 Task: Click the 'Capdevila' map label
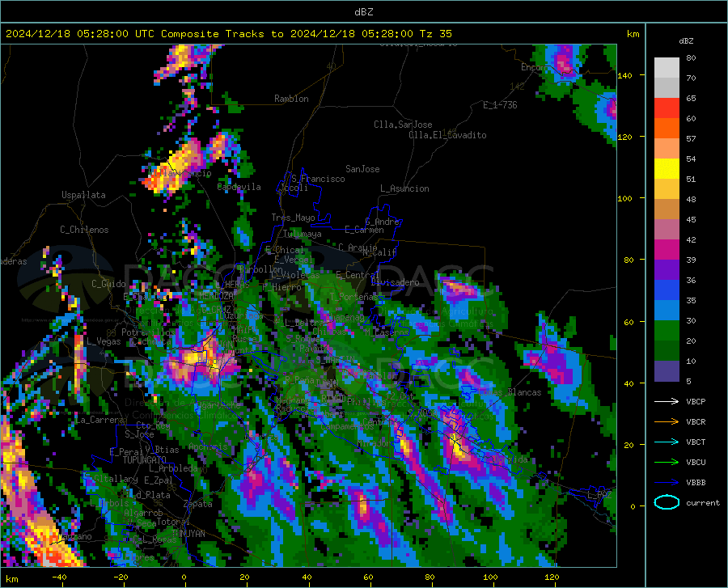239,187
